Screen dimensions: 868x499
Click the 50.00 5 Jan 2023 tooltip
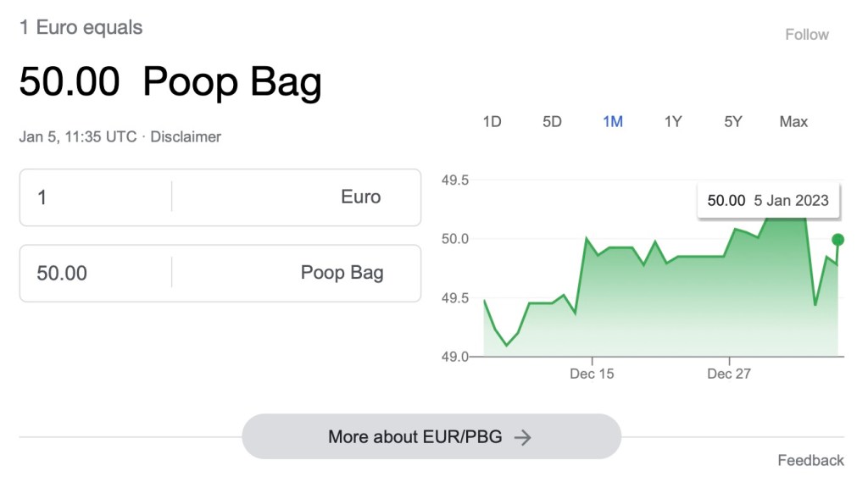click(768, 201)
